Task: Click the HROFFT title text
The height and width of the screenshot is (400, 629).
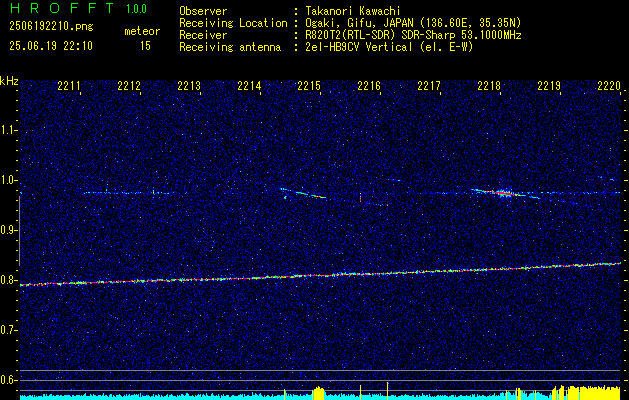Action: click(61, 8)
